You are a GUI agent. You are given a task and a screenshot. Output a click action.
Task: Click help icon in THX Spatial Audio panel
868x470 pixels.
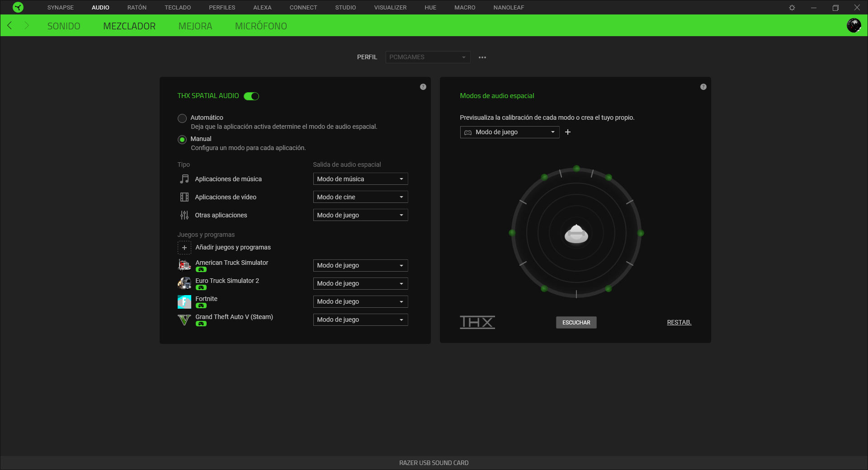coord(423,87)
